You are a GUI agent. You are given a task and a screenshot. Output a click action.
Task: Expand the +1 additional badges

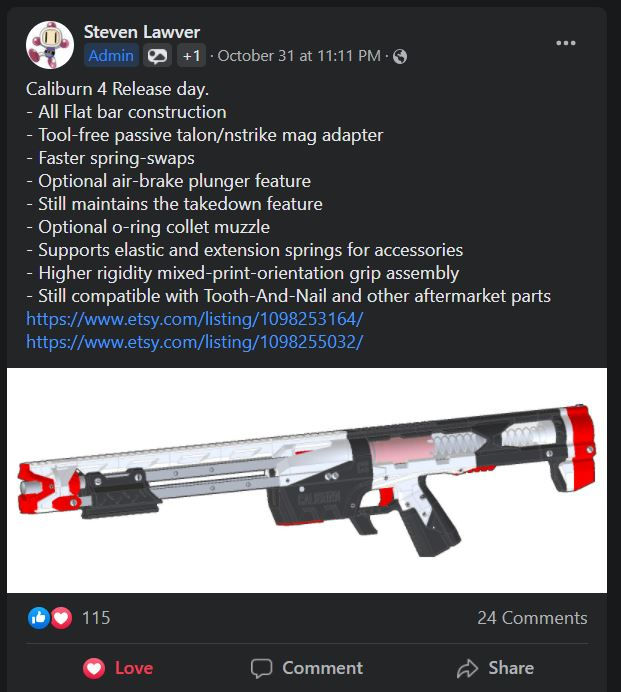pyautogui.click(x=192, y=56)
